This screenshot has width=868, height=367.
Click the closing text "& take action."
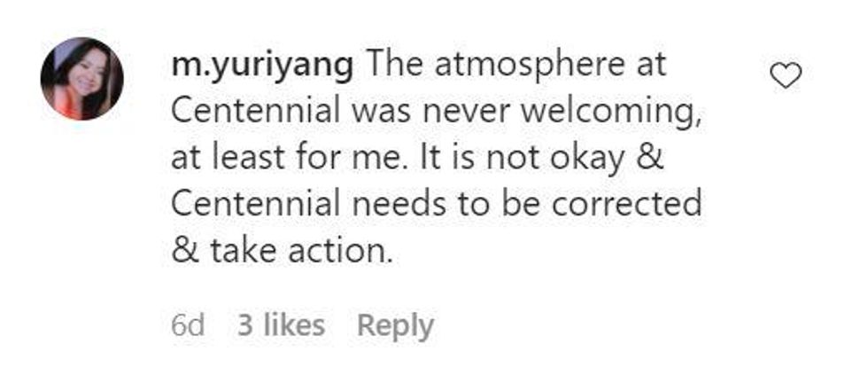(280, 250)
